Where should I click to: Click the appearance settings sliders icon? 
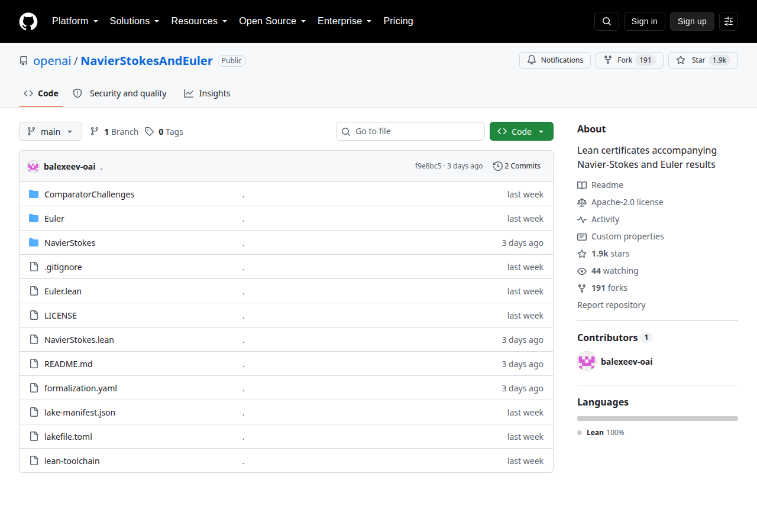click(x=729, y=21)
